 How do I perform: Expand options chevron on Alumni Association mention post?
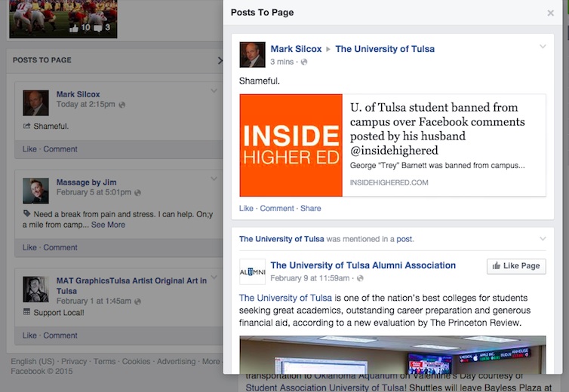tap(542, 239)
